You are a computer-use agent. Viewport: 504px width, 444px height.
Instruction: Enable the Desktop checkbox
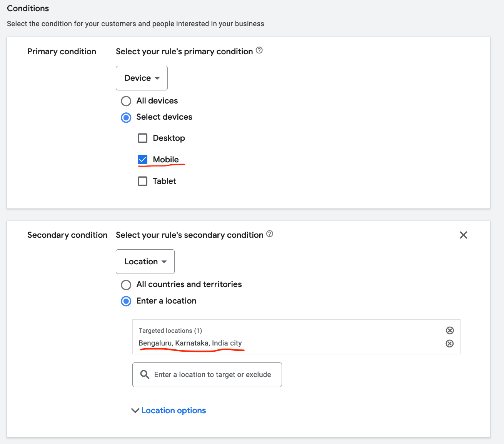point(143,138)
